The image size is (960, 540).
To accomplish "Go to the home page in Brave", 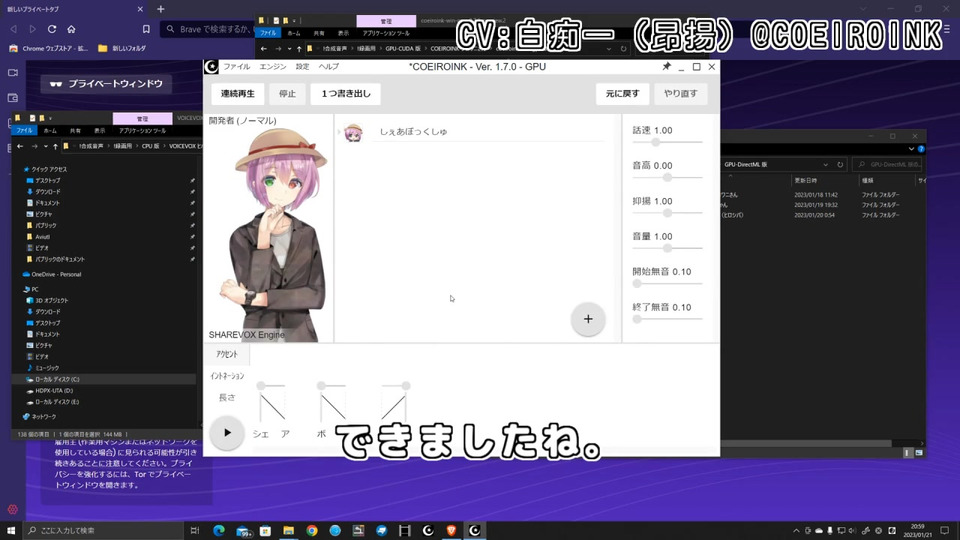I will point(72,29).
